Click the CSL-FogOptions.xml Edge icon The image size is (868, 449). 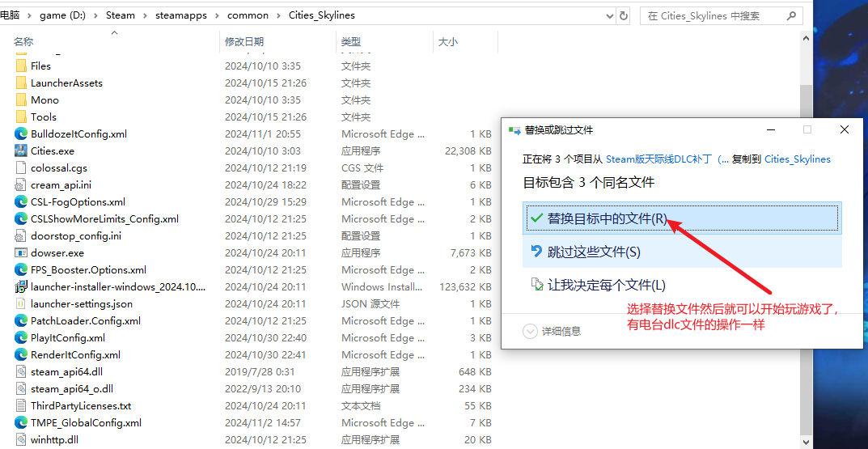tap(21, 202)
